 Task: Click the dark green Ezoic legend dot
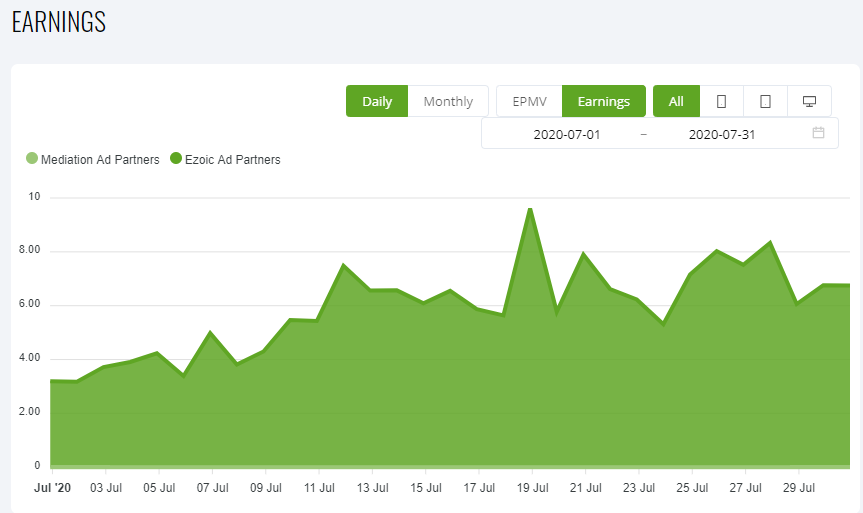(176, 159)
